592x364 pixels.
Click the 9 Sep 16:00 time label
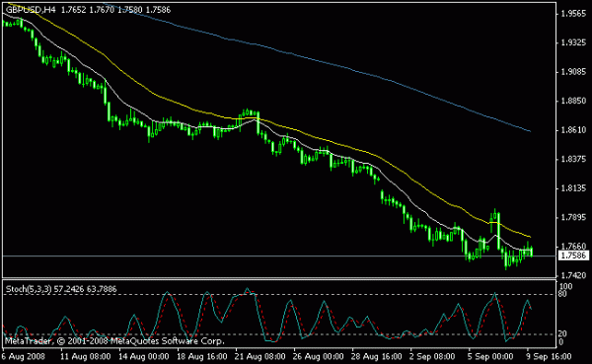pos(549,356)
